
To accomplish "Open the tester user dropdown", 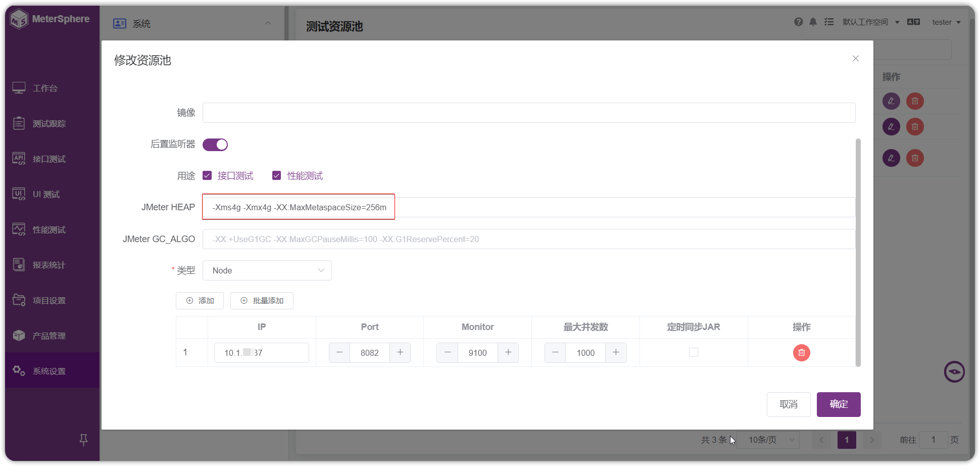I will point(946,22).
